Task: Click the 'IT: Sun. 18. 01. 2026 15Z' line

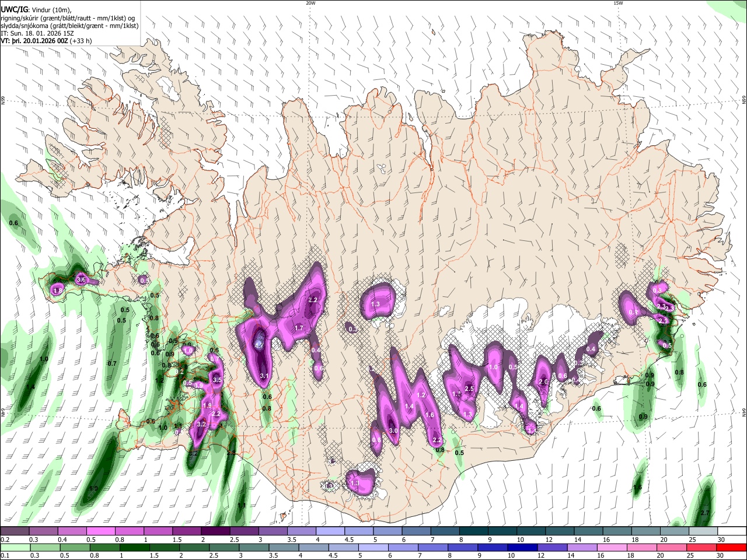Action: 37,33
